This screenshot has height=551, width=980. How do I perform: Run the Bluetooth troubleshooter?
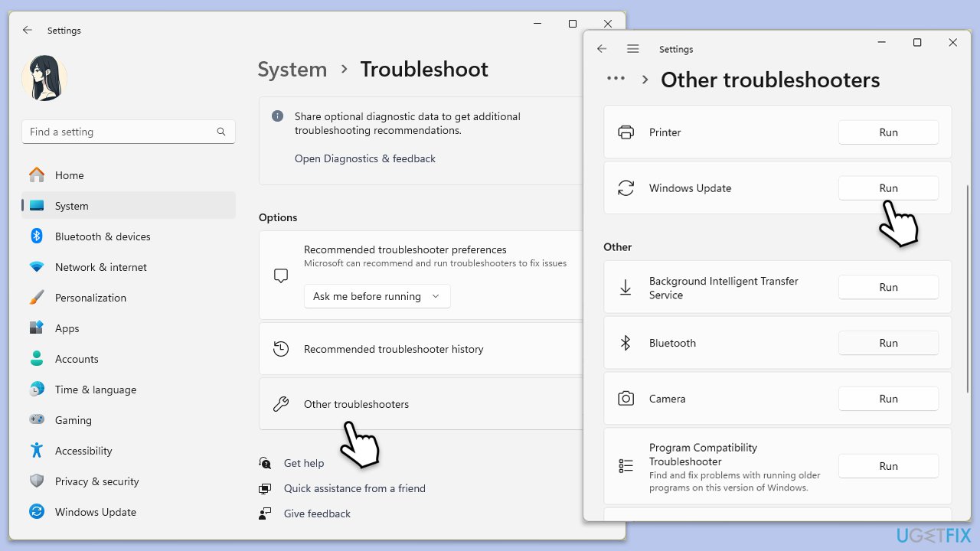coord(888,343)
